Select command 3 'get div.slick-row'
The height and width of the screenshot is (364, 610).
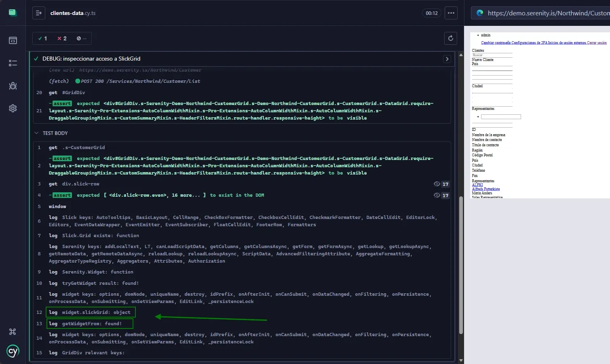(242, 184)
